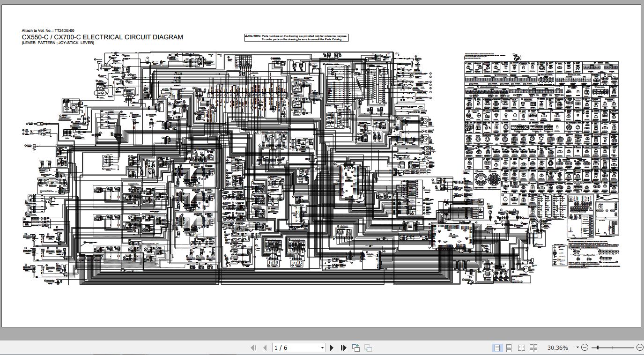Switch to continuous page view
This screenshot has height=355, width=644.
pos(509,348)
